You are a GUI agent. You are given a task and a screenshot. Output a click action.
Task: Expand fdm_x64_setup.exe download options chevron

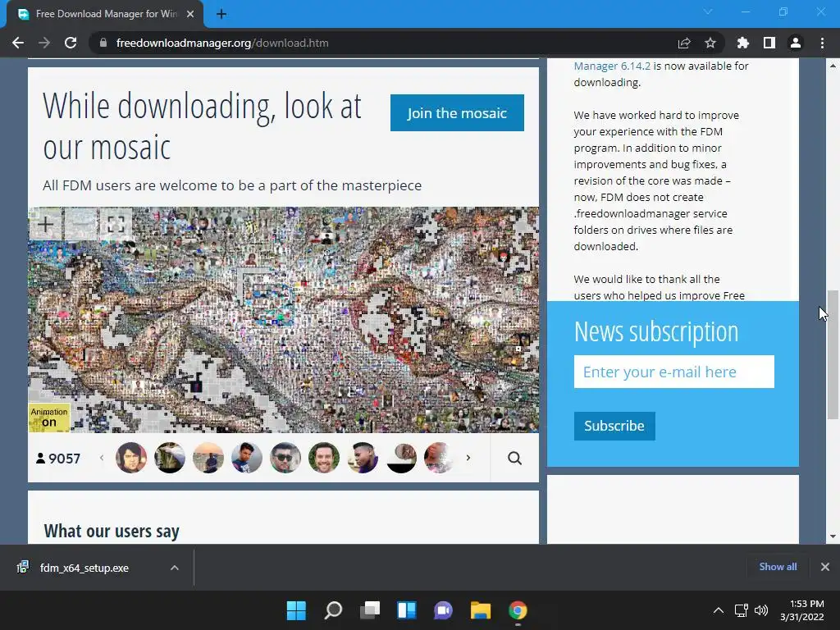coord(174,568)
